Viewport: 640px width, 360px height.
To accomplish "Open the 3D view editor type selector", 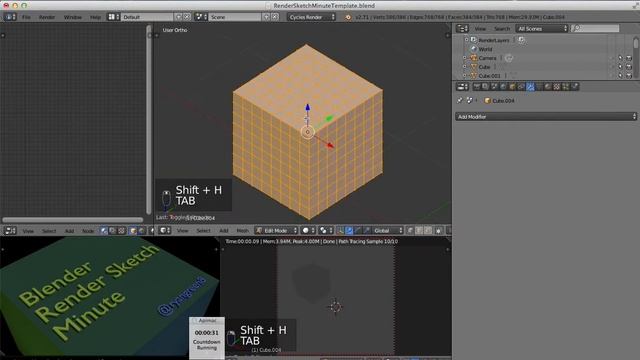I will (x=165, y=231).
